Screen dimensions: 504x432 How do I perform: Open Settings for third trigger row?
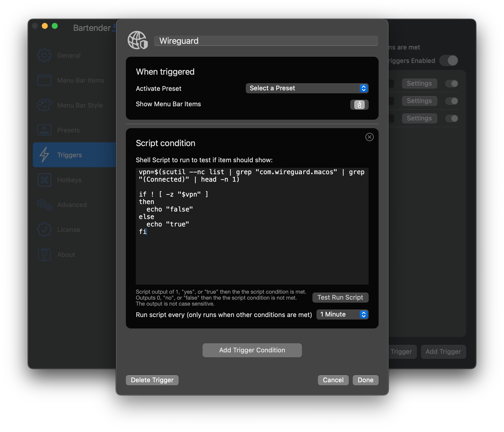419,118
